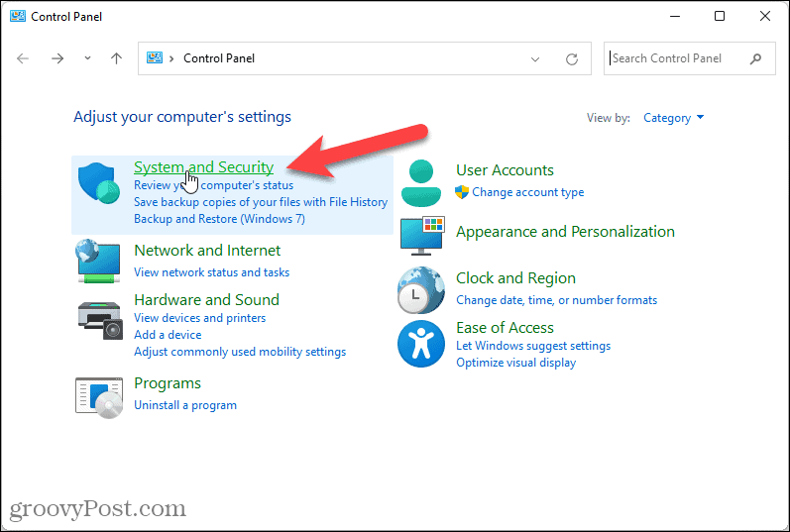Click the Clock and Region globe icon
This screenshot has width=790, height=532.
[x=421, y=290]
